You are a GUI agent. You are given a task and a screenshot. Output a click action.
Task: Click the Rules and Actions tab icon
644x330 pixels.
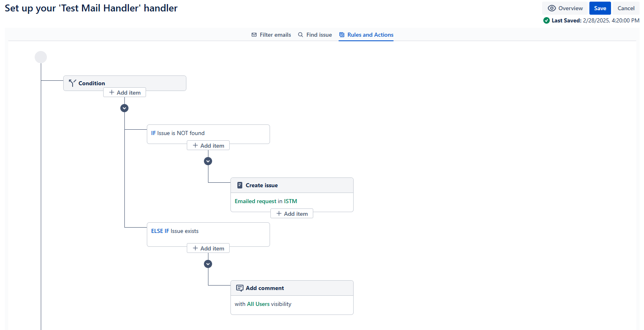342,35
